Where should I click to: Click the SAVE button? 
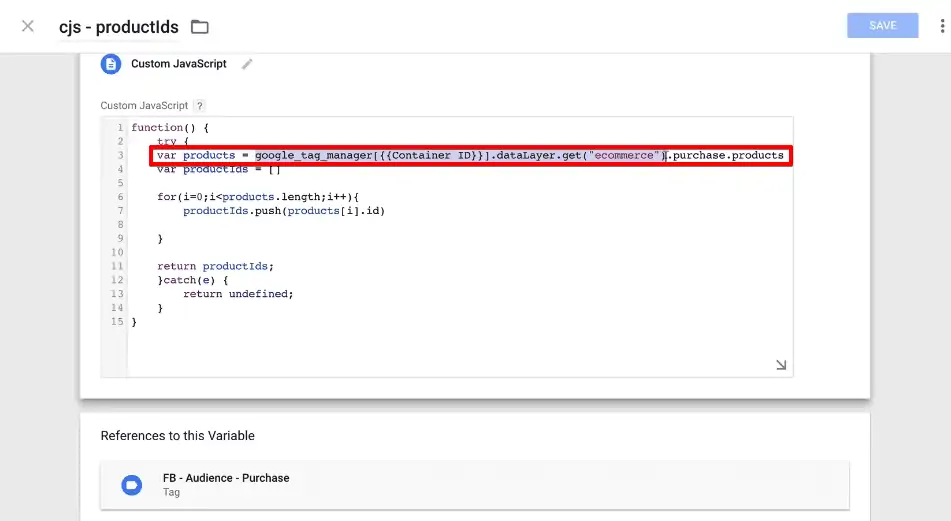point(882,25)
